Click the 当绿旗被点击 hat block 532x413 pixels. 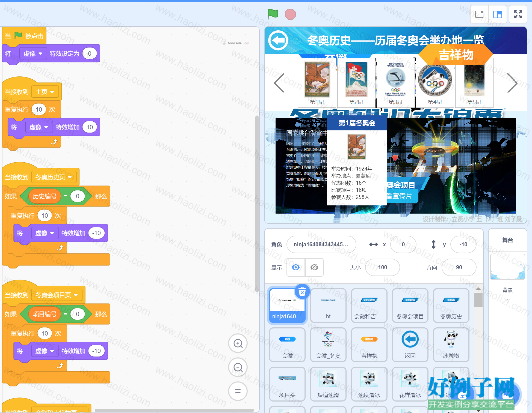click(x=24, y=36)
